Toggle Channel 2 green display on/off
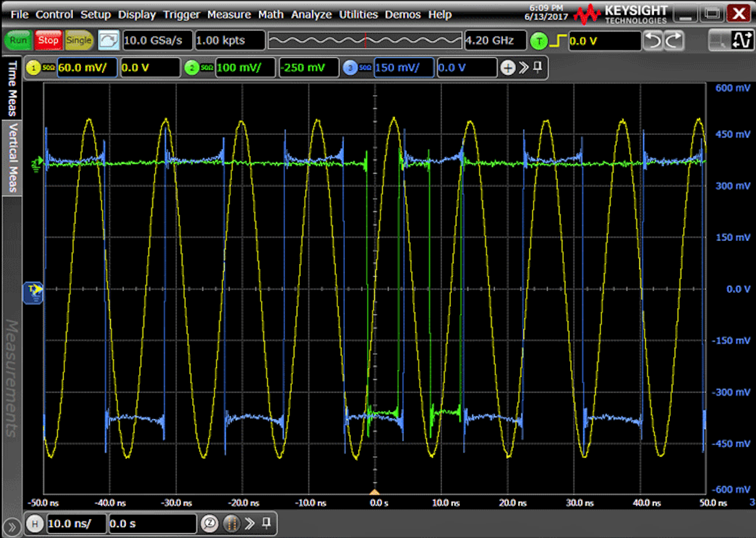Image resolution: width=756 pixels, height=538 pixels. 193,67
